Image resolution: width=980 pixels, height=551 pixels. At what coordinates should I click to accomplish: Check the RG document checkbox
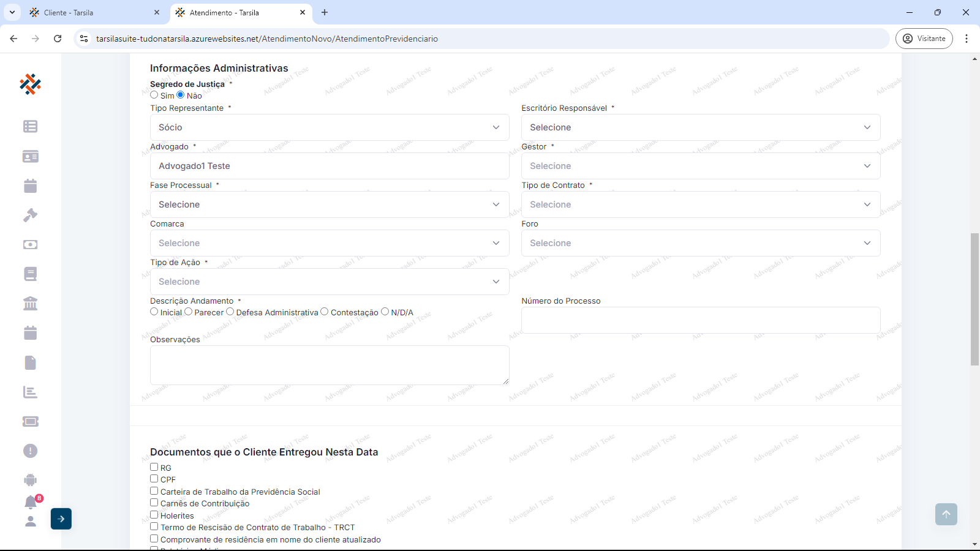click(154, 467)
